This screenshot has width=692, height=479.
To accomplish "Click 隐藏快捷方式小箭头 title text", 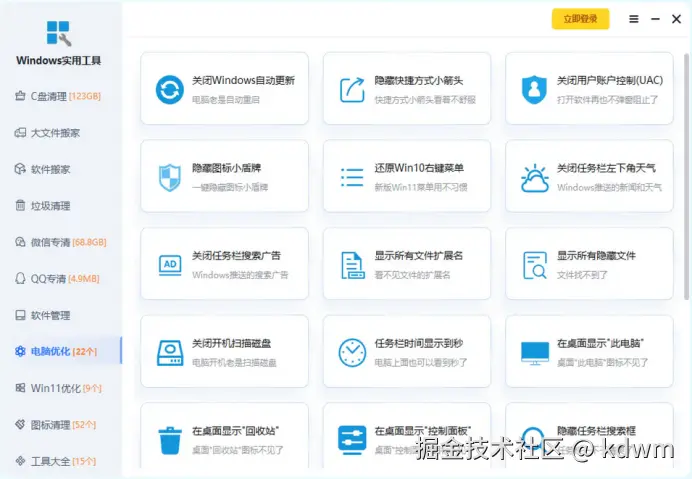I will pyautogui.click(x=418, y=80).
